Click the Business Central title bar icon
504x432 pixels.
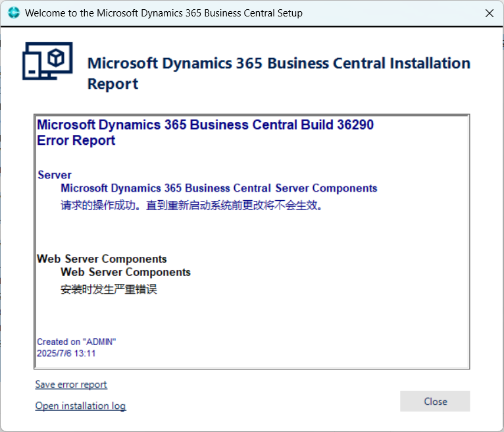[14, 13]
